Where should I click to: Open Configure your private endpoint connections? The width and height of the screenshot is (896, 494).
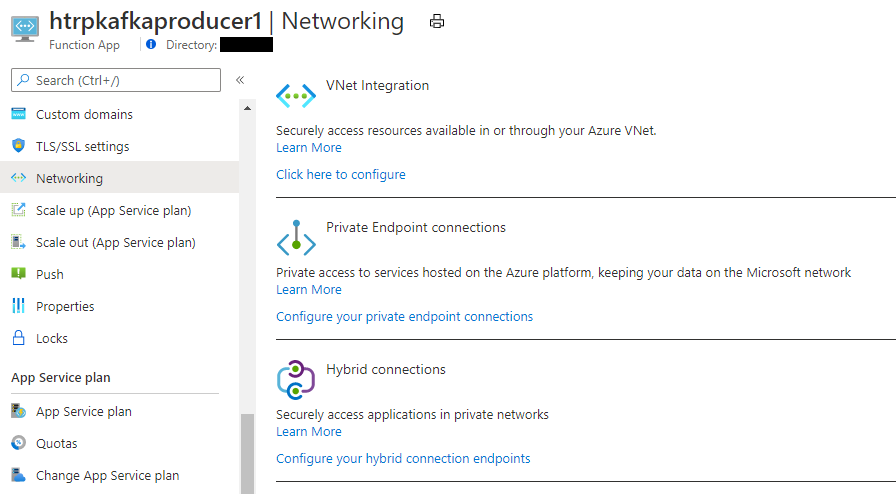click(x=404, y=316)
